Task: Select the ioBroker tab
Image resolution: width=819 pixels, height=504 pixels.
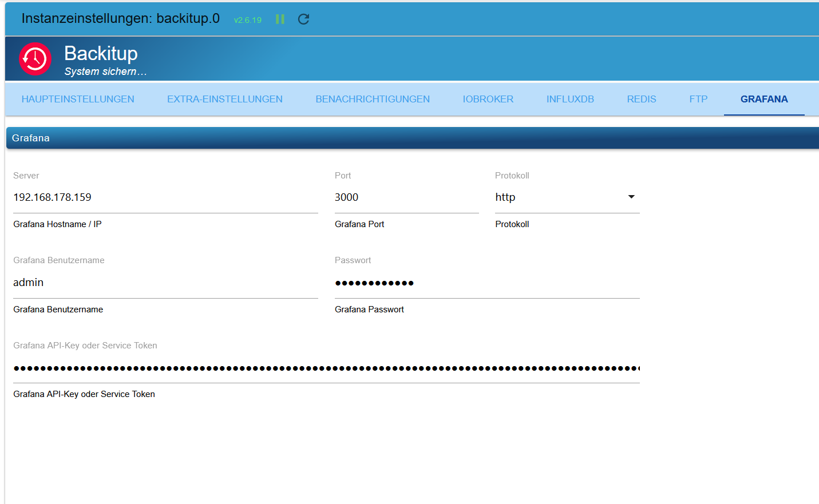Action: click(x=488, y=99)
